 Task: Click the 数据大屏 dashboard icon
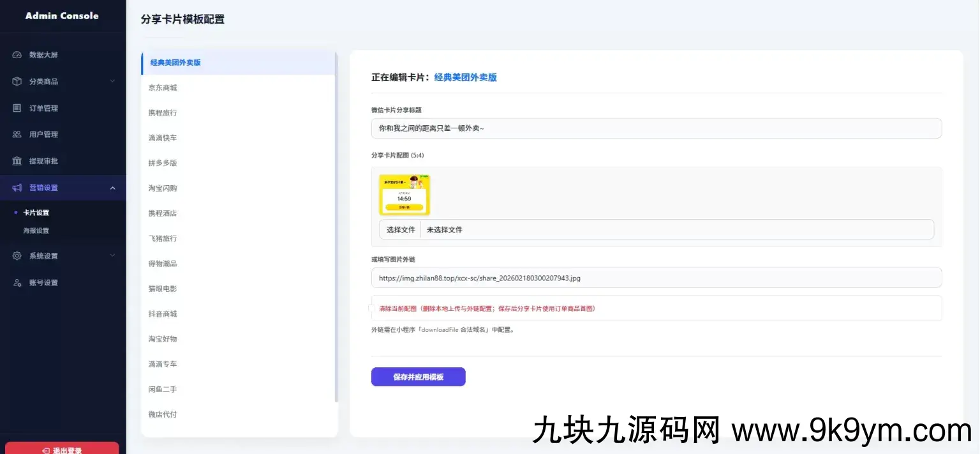click(17, 55)
